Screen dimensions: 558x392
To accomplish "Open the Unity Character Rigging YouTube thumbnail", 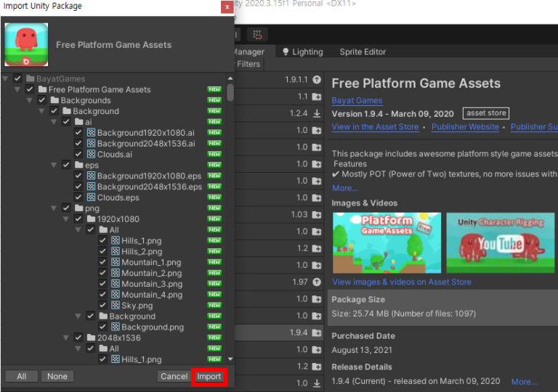I will pos(501,243).
